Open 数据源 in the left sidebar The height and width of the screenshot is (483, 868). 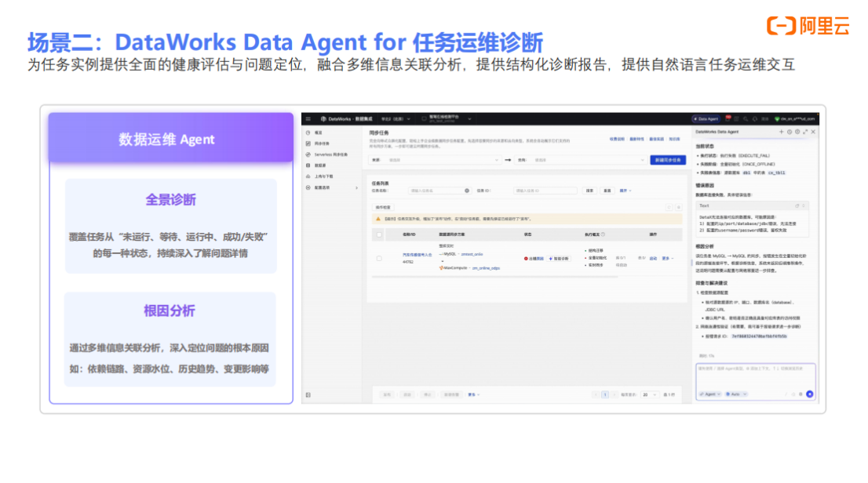[x=316, y=165]
